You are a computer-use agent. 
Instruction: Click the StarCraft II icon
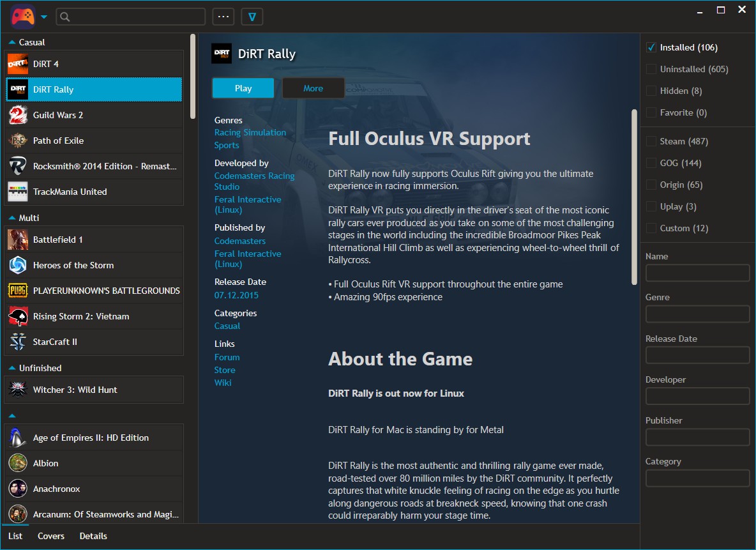[x=18, y=342]
